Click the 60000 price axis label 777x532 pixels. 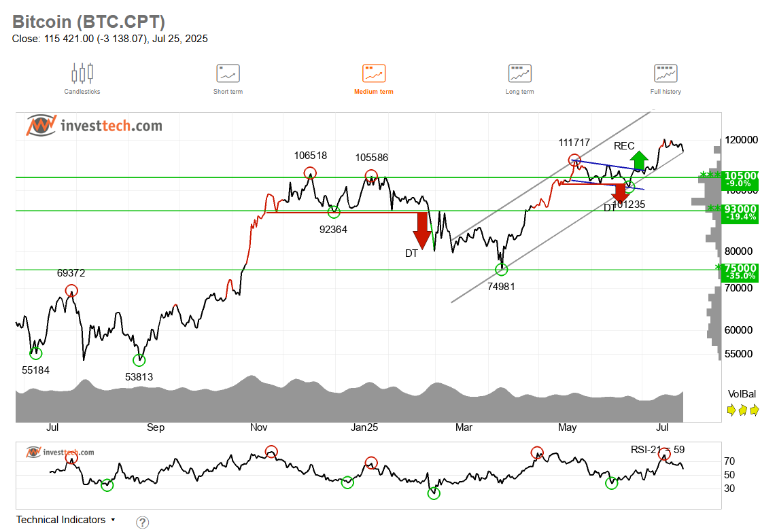tap(738, 330)
